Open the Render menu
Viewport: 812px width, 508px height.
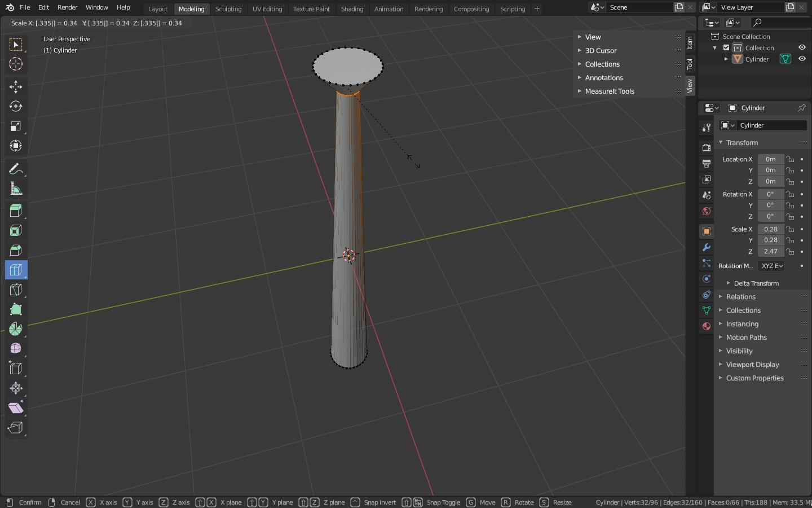point(67,7)
